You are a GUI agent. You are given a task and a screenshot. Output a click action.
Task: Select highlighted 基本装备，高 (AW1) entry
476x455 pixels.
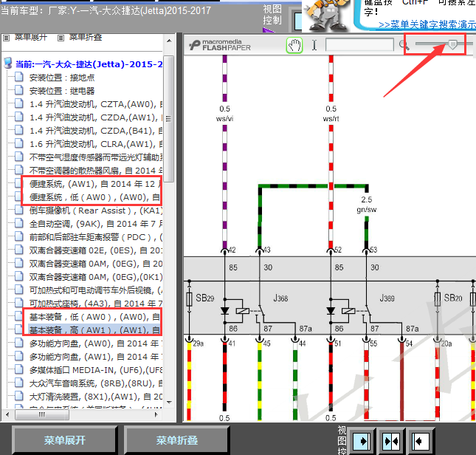[x=94, y=330]
